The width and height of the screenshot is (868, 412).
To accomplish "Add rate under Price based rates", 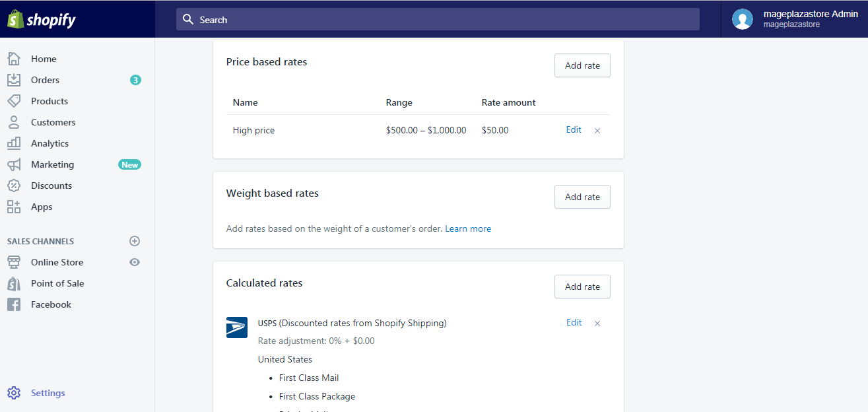I will coord(582,65).
